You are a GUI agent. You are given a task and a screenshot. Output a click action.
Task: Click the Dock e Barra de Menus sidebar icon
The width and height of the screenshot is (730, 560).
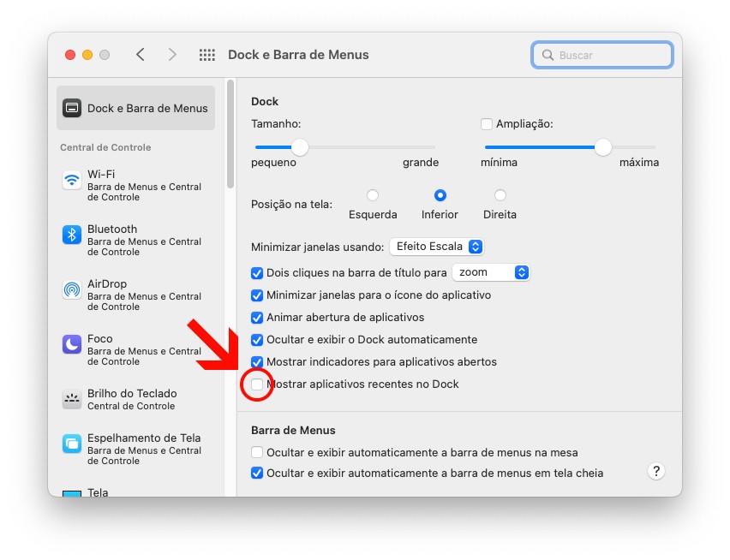[72, 108]
